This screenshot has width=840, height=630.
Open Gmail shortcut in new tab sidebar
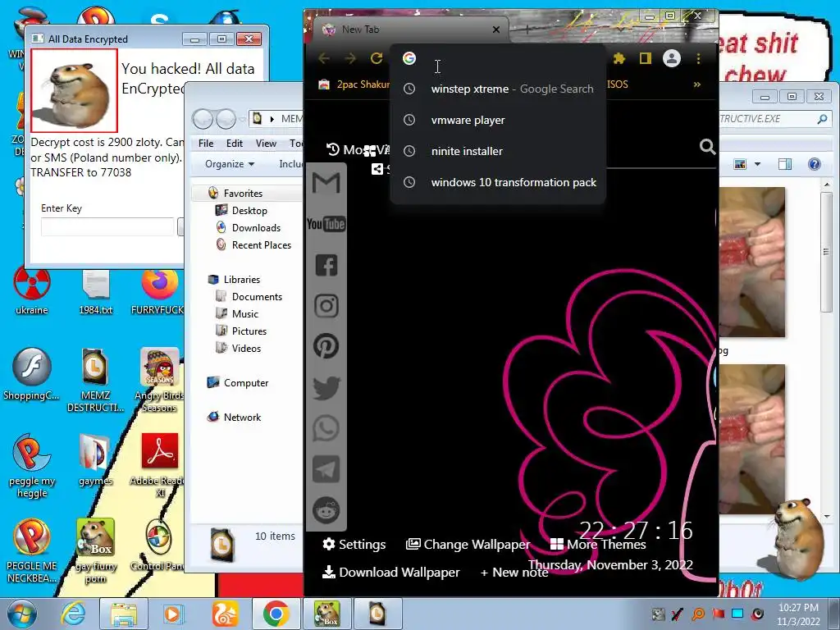click(x=326, y=183)
